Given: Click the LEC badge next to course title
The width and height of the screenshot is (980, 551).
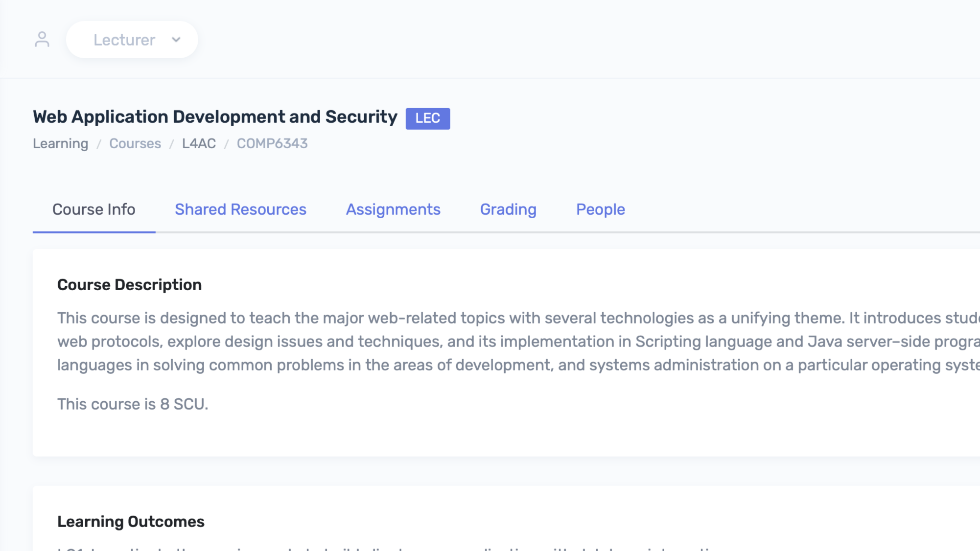Looking at the screenshot, I should click(x=427, y=118).
